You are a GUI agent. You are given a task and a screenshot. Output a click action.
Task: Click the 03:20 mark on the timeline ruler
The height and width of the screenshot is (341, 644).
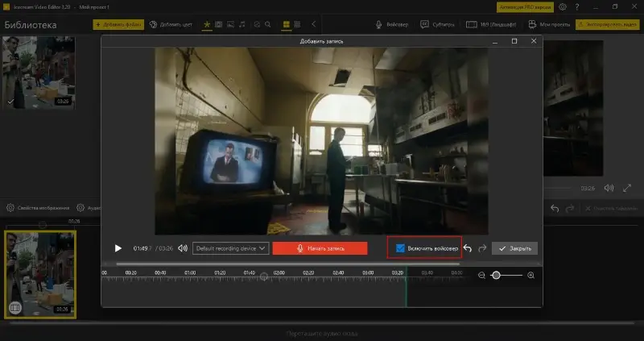pyautogui.click(x=397, y=272)
